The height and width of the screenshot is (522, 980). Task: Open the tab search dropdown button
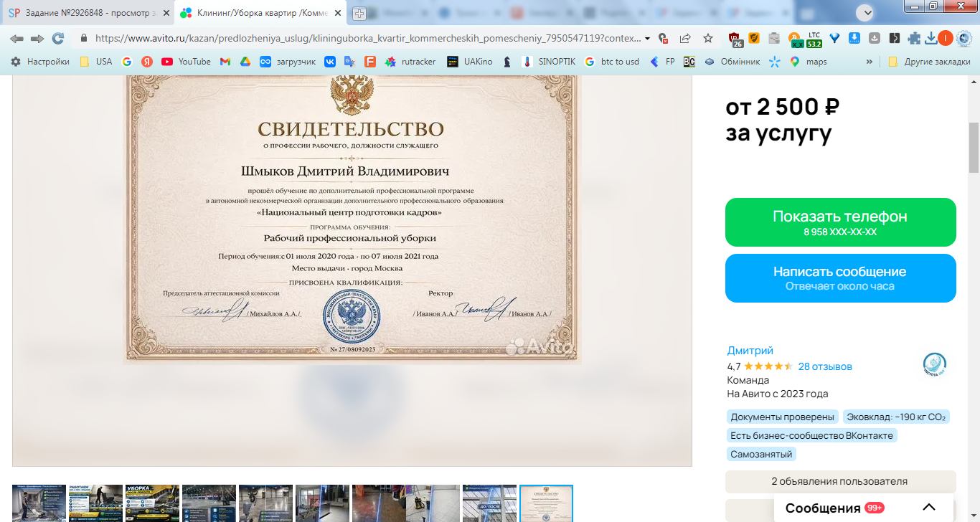866,12
